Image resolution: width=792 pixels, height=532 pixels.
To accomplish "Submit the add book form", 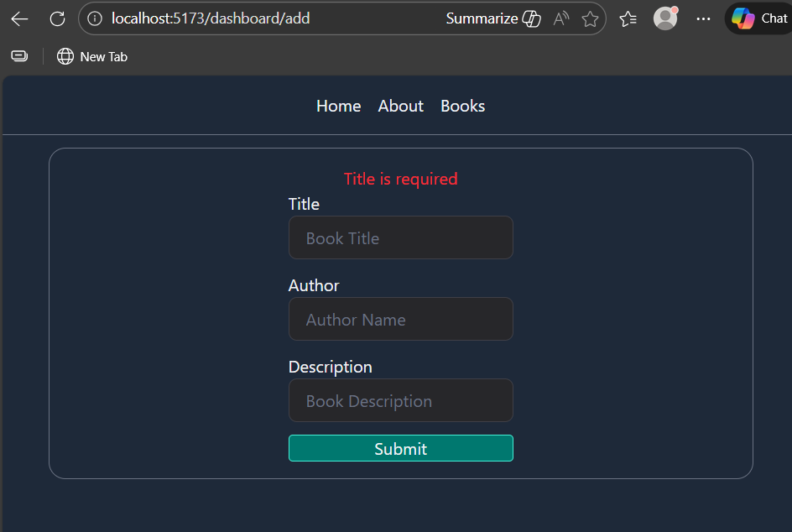I will 400,448.
